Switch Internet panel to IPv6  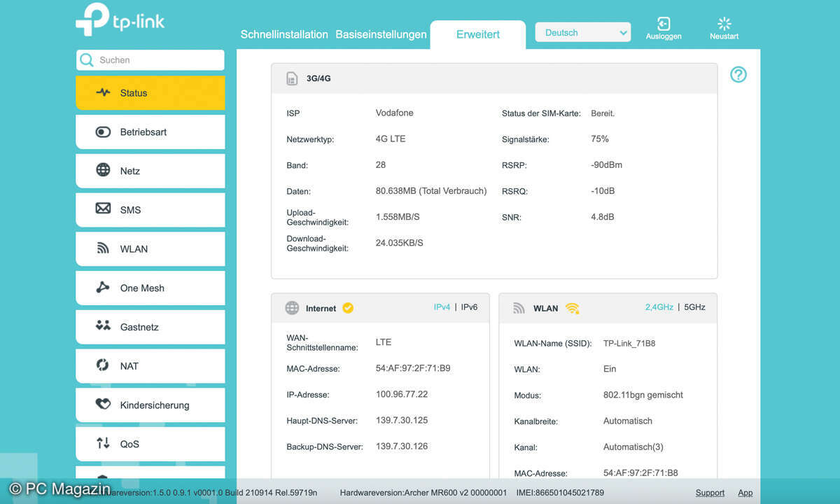pos(469,307)
